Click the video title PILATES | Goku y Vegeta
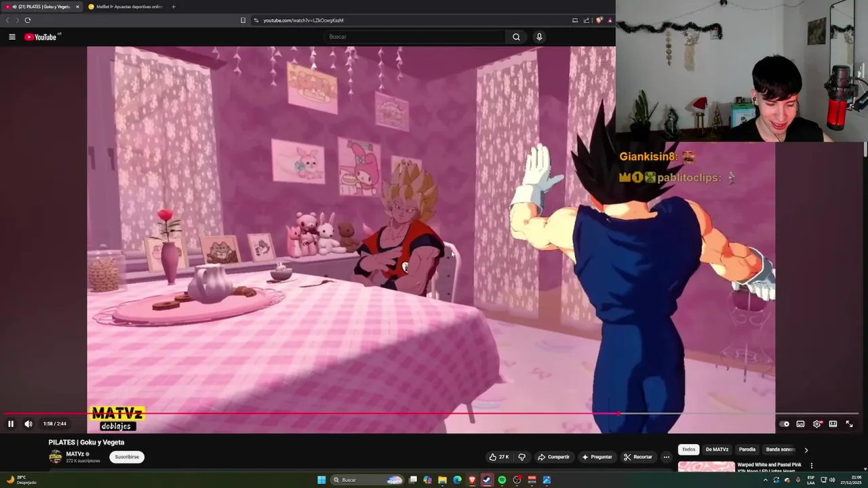 click(x=86, y=442)
